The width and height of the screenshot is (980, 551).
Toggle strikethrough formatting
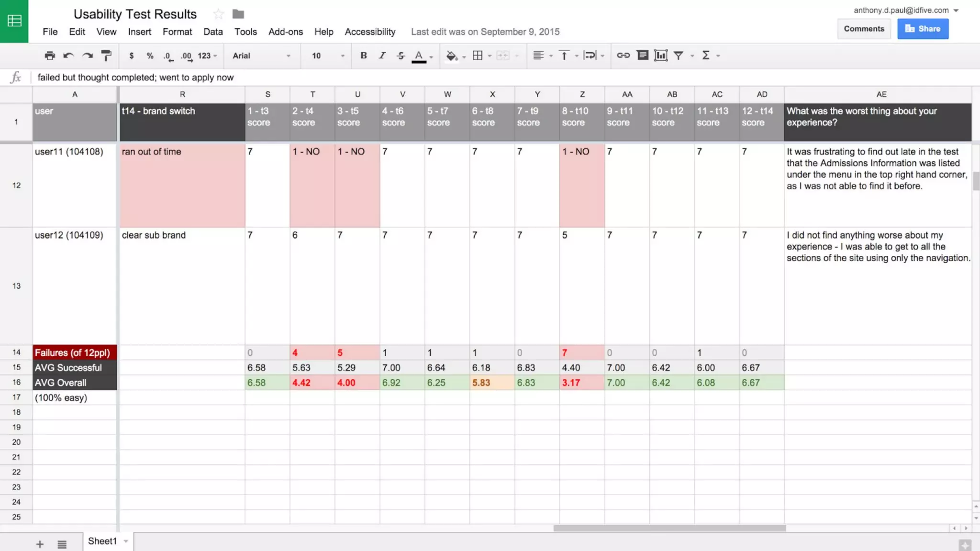(x=401, y=55)
